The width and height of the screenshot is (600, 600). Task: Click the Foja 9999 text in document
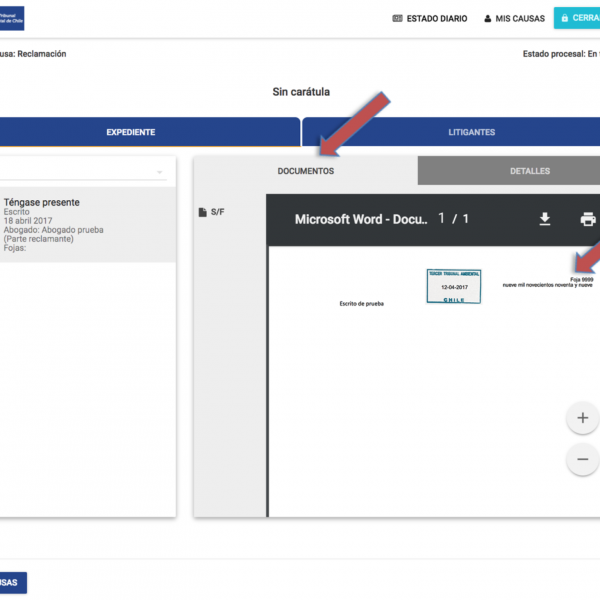(580, 279)
